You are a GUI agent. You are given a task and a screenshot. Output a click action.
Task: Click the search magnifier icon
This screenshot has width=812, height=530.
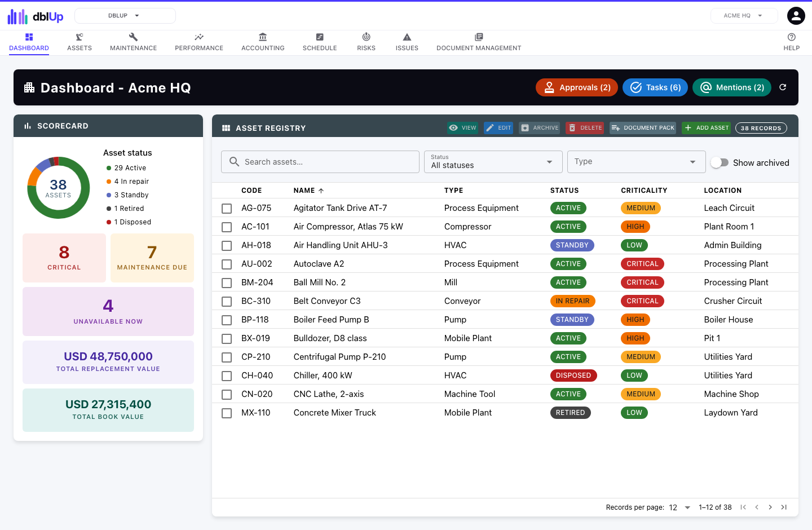(235, 162)
